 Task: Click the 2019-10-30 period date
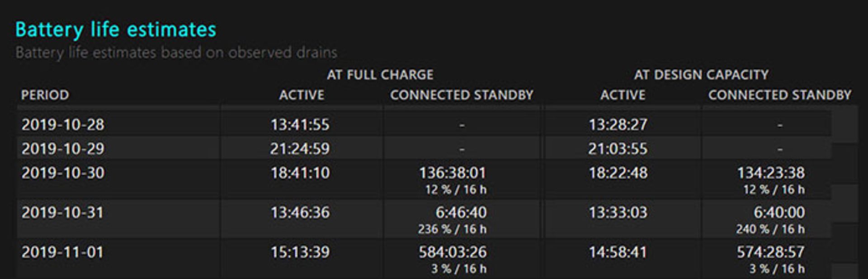[x=63, y=173]
